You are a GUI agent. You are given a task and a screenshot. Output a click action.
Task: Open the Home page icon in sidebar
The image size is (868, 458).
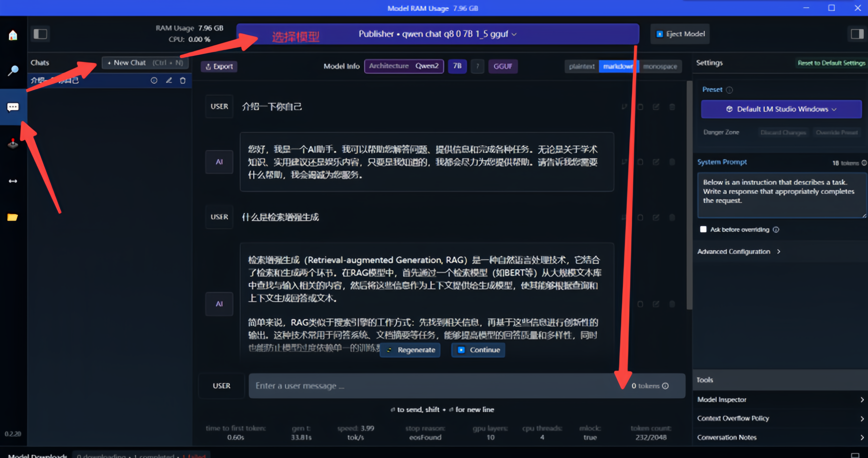pyautogui.click(x=13, y=35)
